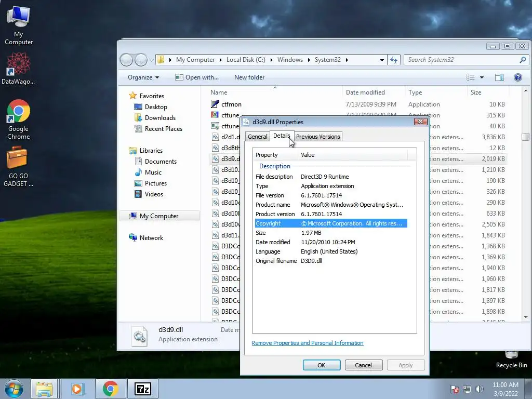The height and width of the screenshot is (399, 532).
Task: Click Cancel in the Properties dialog
Action: pos(363,365)
